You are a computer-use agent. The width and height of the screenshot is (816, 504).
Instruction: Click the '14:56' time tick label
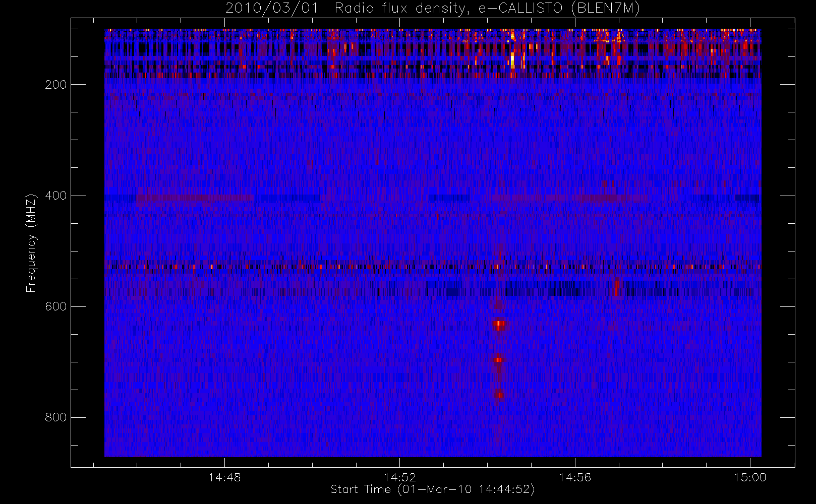[x=575, y=477]
